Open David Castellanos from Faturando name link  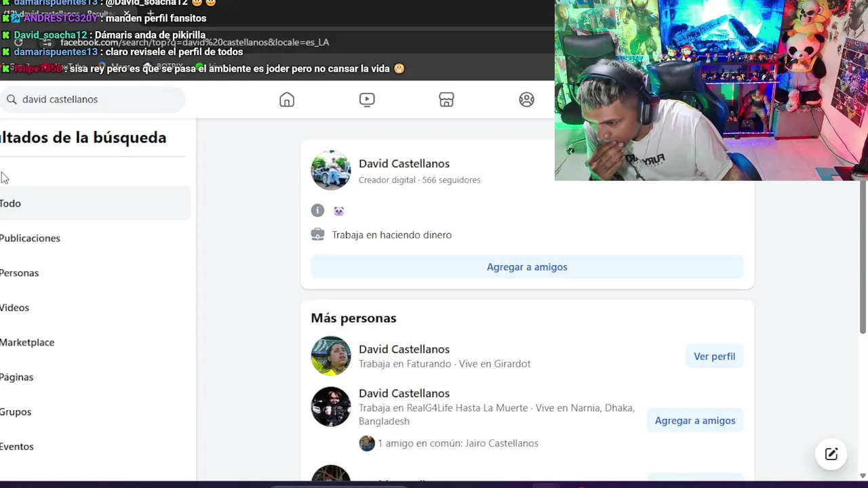(404, 349)
